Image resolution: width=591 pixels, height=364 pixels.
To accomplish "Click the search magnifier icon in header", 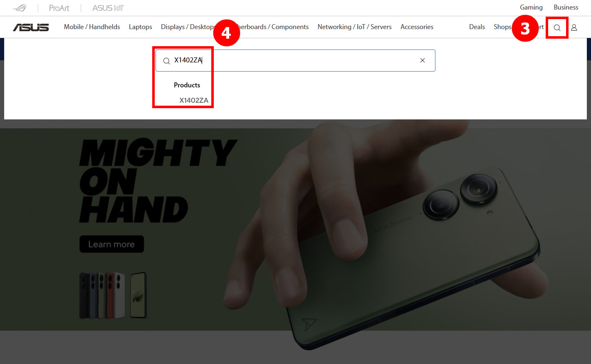I will (557, 28).
